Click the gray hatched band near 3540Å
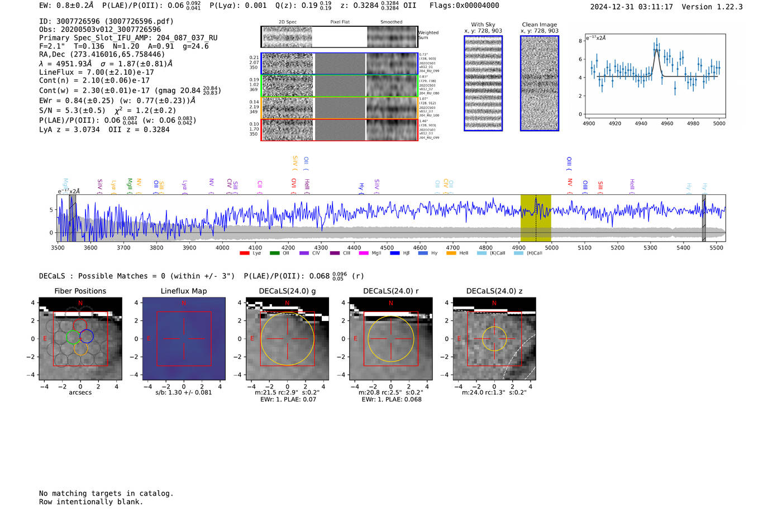Viewport: 782px width, 532px height. (x=73, y=218)
